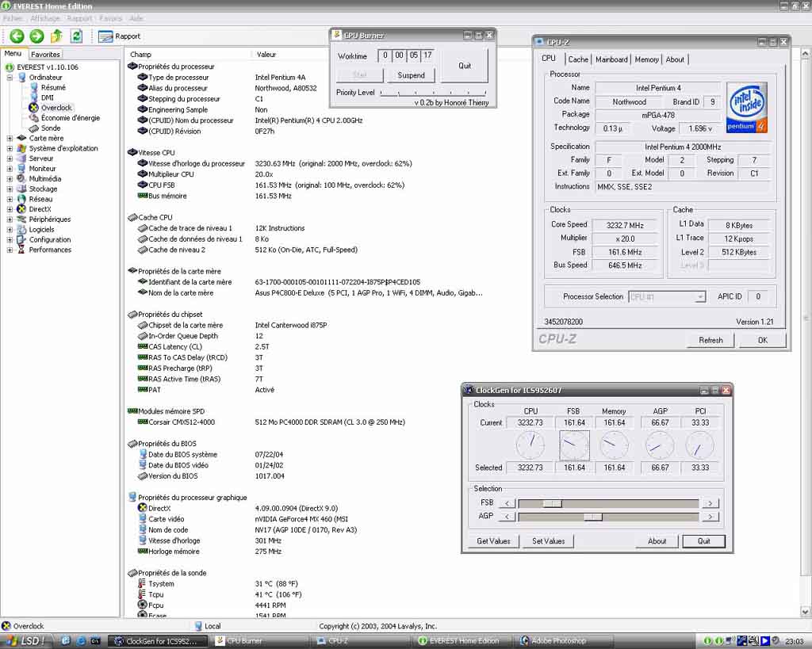This screenshot has width=812, height=649.
Task: Expand the Serveur tree node
Action: pos(10,158)
